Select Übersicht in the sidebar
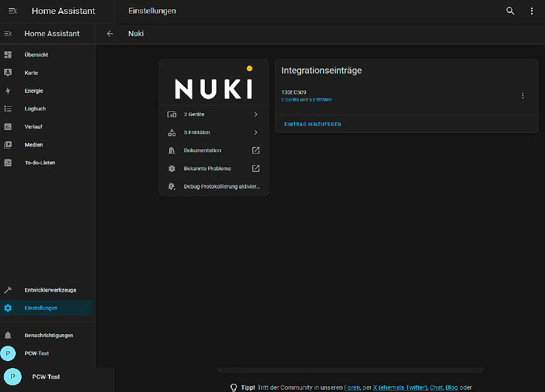545x392 pixels. 36,55
